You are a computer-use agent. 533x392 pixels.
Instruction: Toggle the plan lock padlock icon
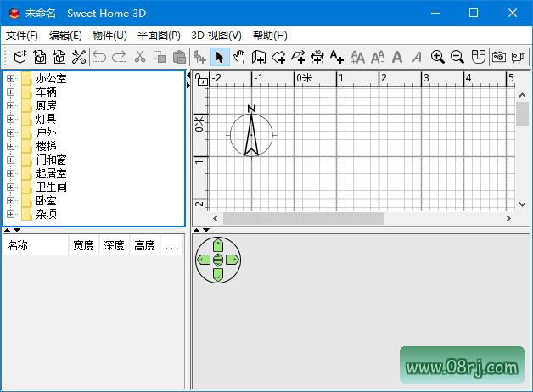[201, 79]
